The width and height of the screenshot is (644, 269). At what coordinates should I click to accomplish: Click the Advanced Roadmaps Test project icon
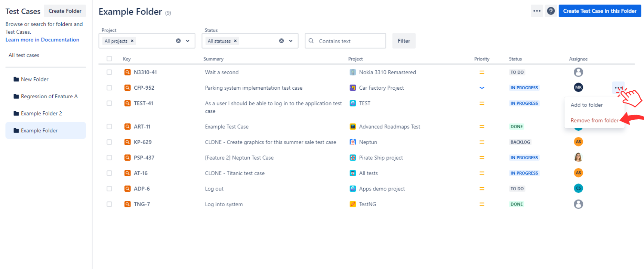tap(353, 127)
